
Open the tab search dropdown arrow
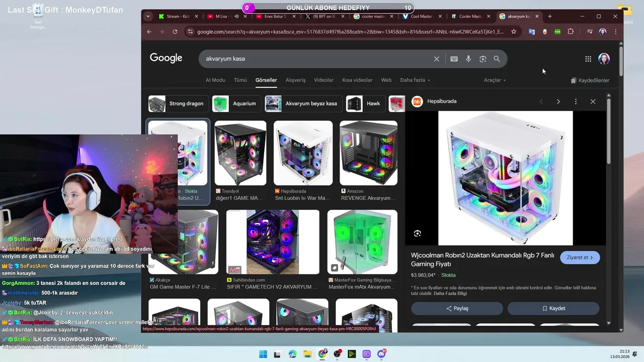(x=148, y=16)
